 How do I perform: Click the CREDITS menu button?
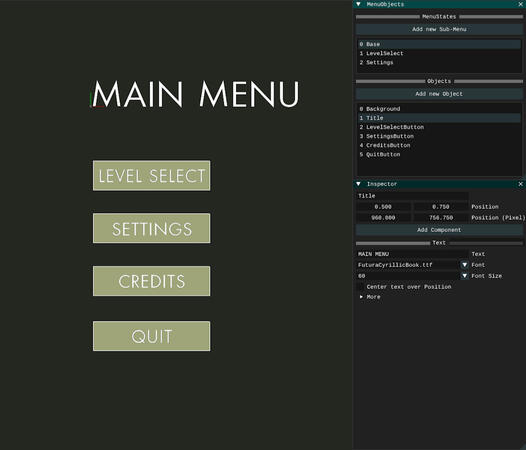point(152,281)
